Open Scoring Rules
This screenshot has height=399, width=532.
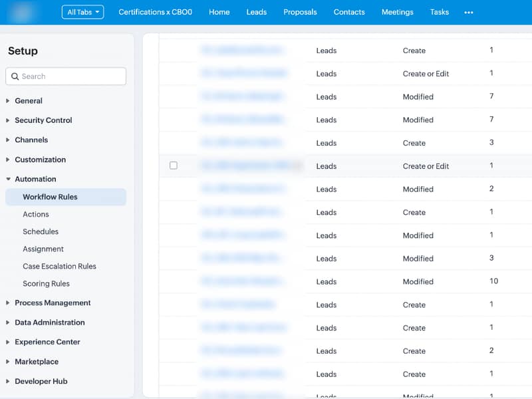46,284
